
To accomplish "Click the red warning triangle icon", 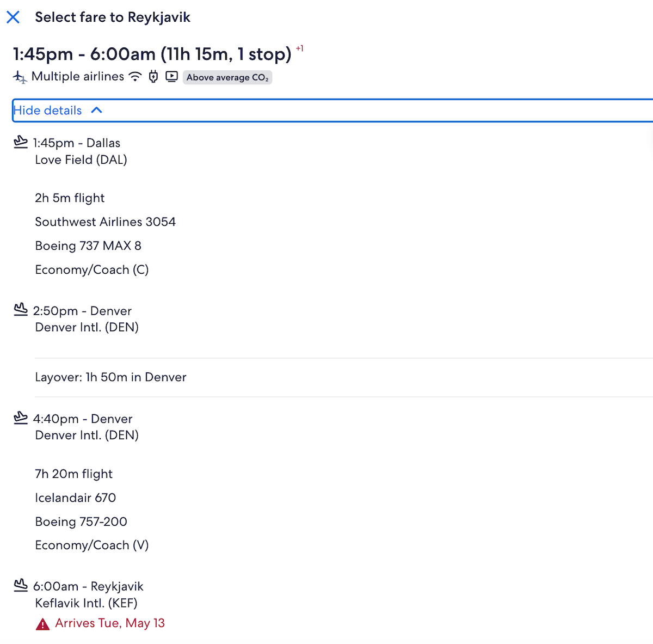I will (42, 624).
